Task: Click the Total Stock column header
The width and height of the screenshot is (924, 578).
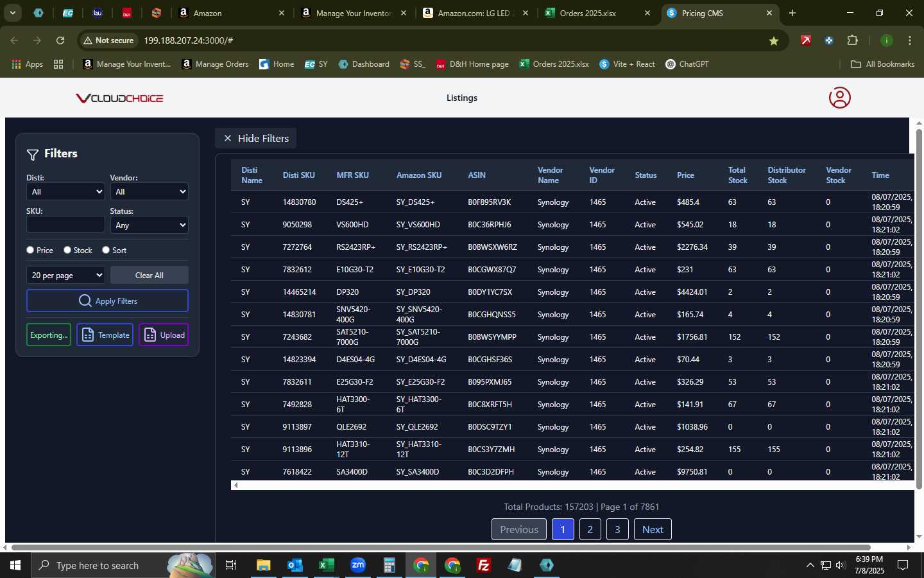Action: [738, 175]
